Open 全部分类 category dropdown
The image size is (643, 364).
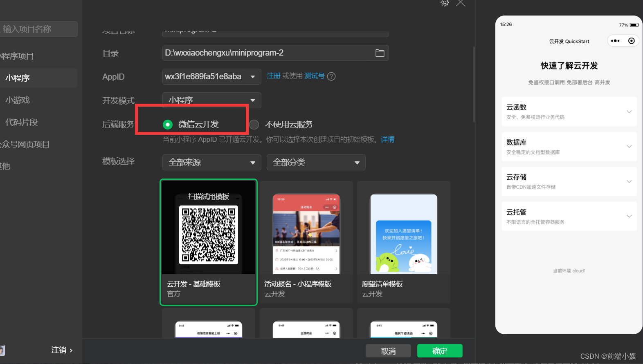(316, 162)
